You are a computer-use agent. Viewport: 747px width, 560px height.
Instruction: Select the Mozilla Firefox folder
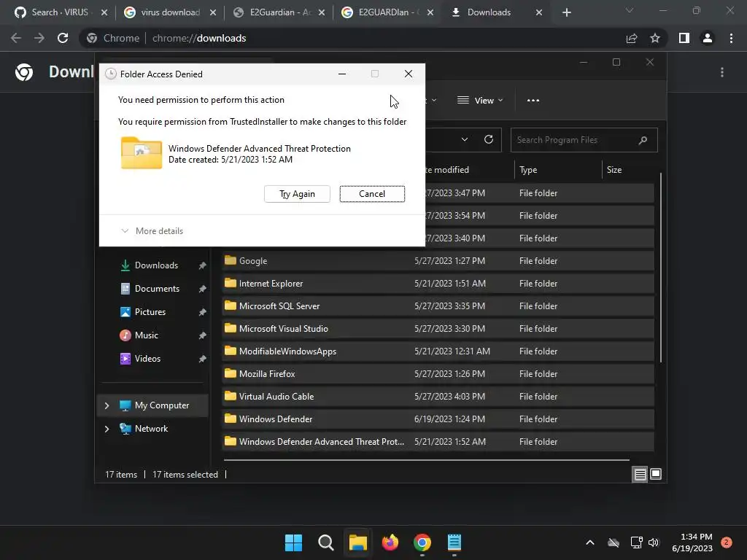point(438,374)
